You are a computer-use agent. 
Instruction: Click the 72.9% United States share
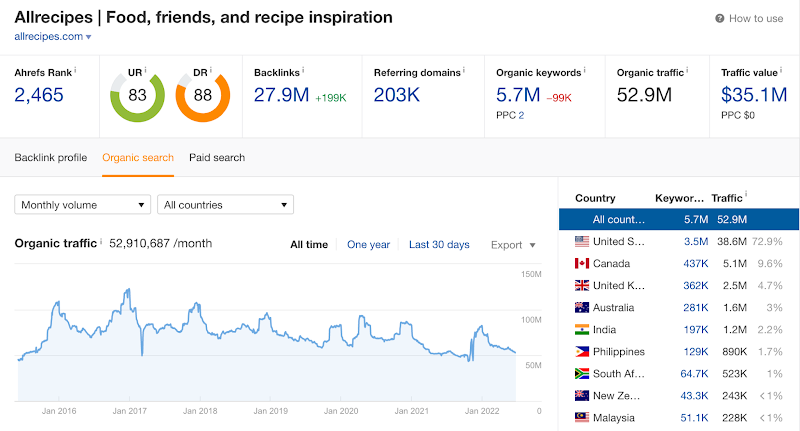point(767,241)
